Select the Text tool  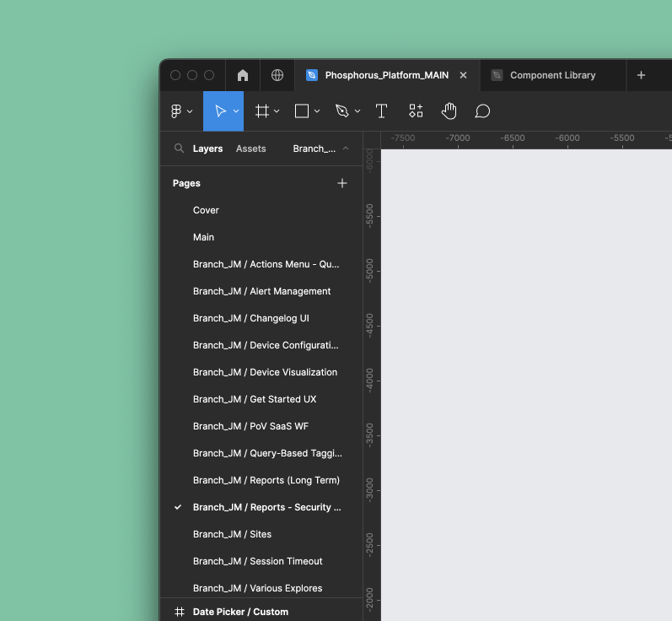[x=381, y=111]
